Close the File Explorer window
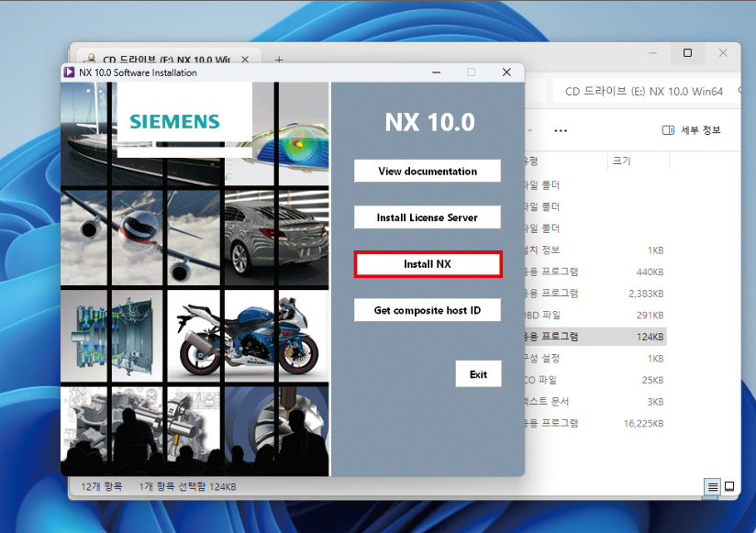Screen dimensions: 756x533 [x=723, y=53]
